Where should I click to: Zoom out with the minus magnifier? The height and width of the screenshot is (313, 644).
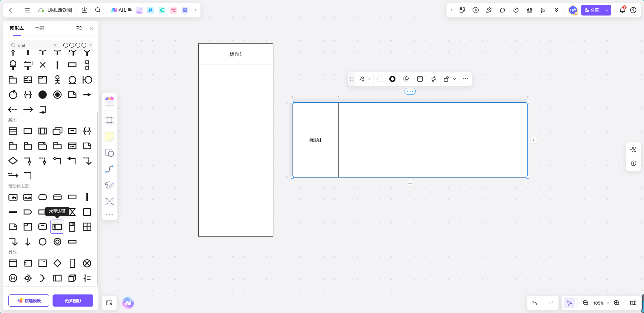585,303
